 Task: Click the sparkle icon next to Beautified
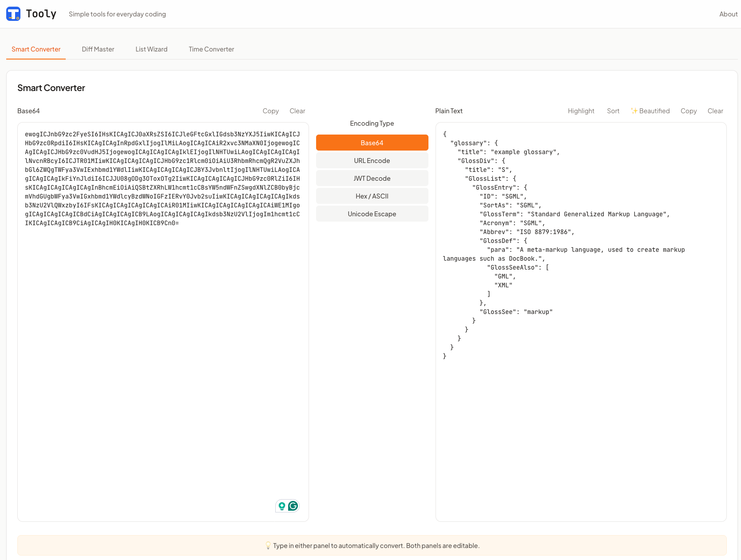point(634,111)
